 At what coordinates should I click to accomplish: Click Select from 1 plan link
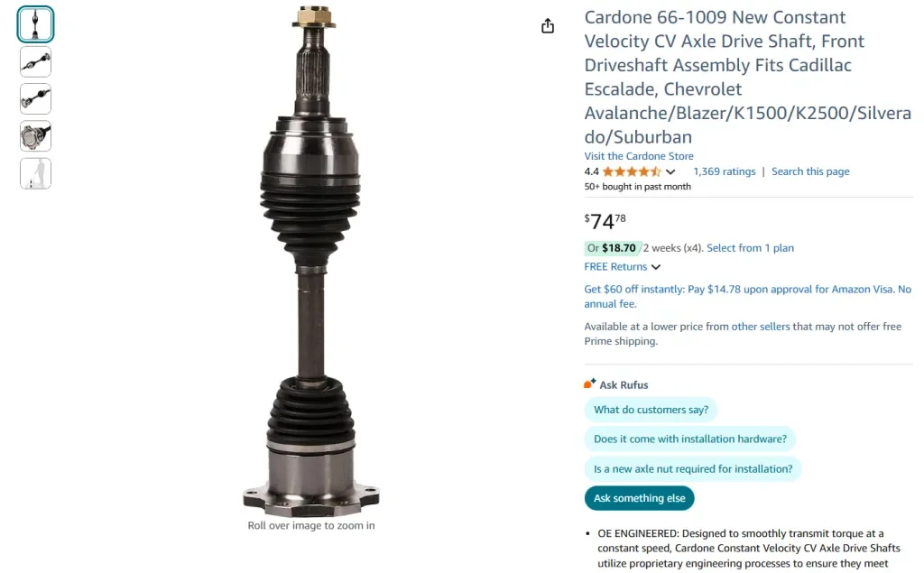[750, 248]
